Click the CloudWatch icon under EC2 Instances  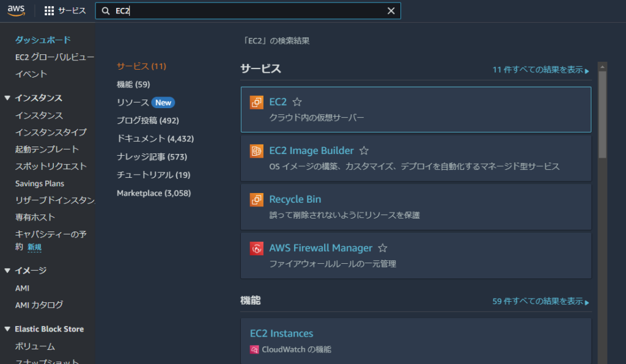pyautogui.click(x=254, y=350)
